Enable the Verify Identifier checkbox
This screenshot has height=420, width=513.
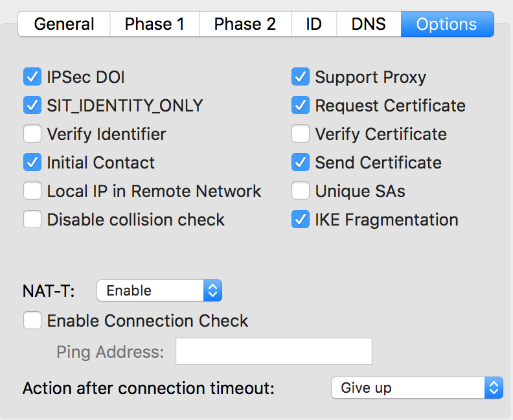(32, 134)
